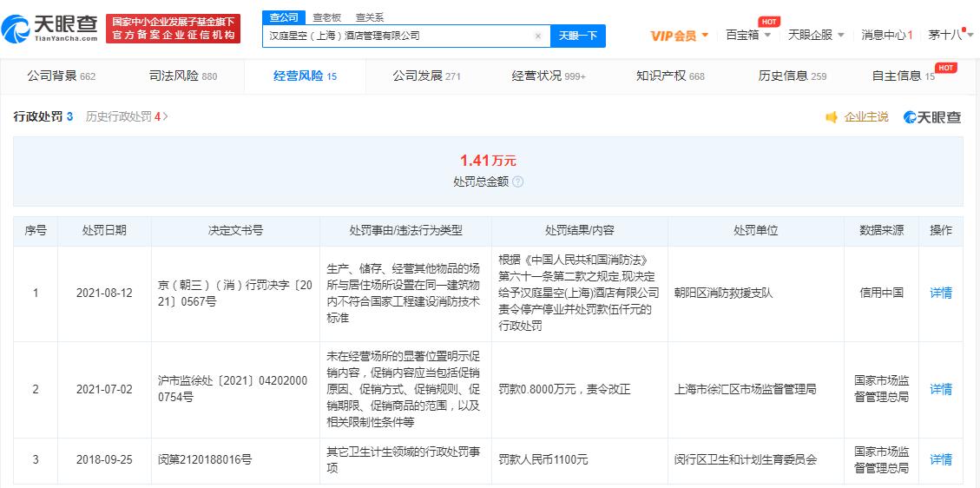Open the VIP会员 dropdown
The height and width of the screenshot is (488, 980).
pyautogui.click(x=680, y=36)
